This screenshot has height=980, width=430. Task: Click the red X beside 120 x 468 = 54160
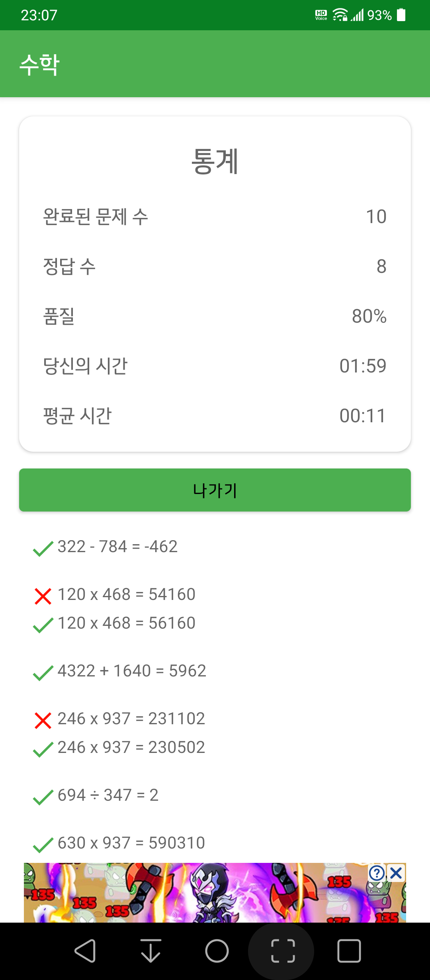coord(43,596)
